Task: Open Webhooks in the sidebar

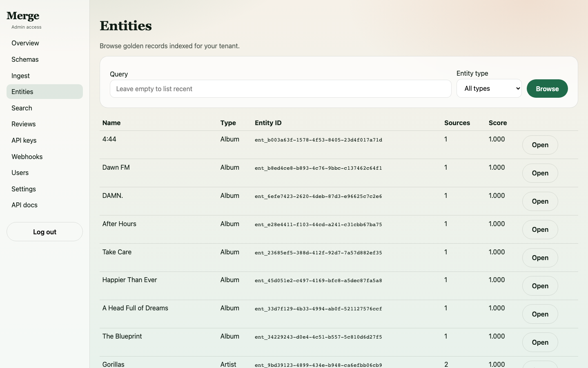Action: click(x=45, y=157)
